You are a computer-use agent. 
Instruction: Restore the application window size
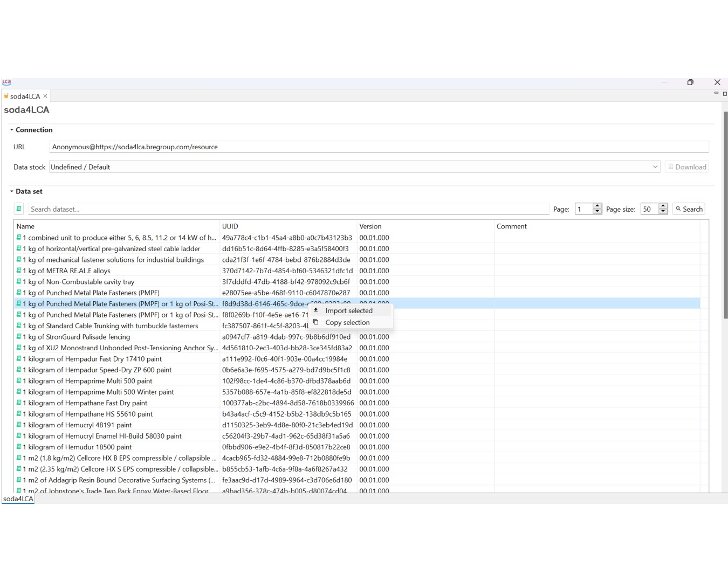click(x=690, y=82)
